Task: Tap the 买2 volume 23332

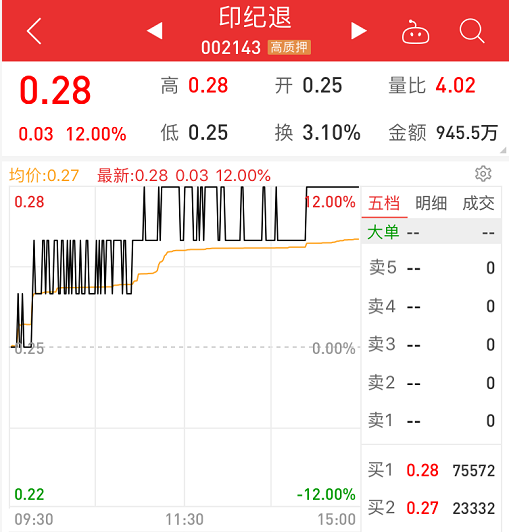Action: 474,509
